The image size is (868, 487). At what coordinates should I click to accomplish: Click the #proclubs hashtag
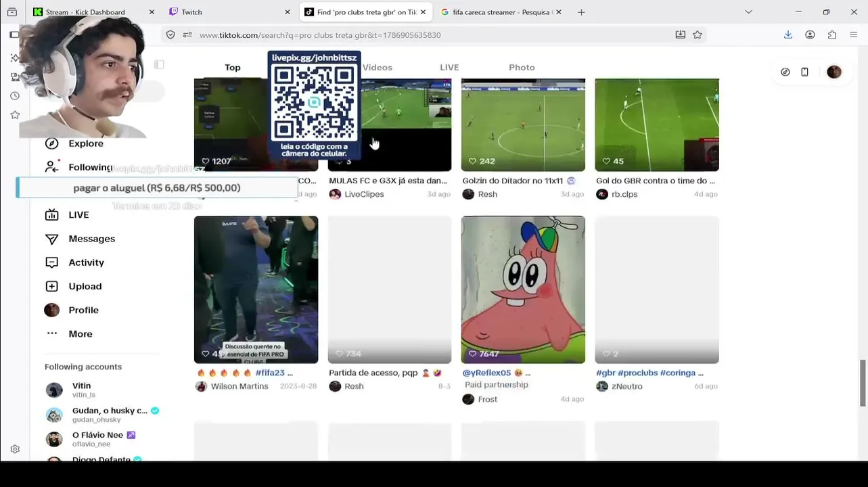click(637, 373)
